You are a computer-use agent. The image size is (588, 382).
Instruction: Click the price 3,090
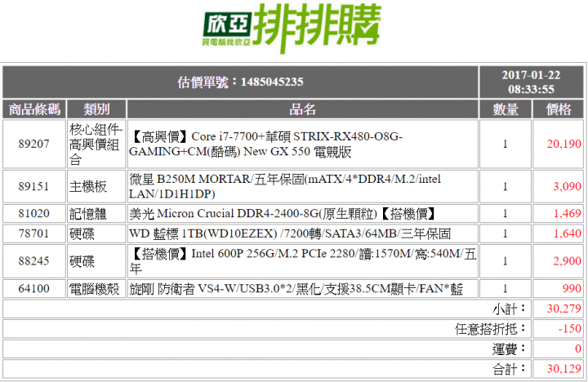click(567, 186)
